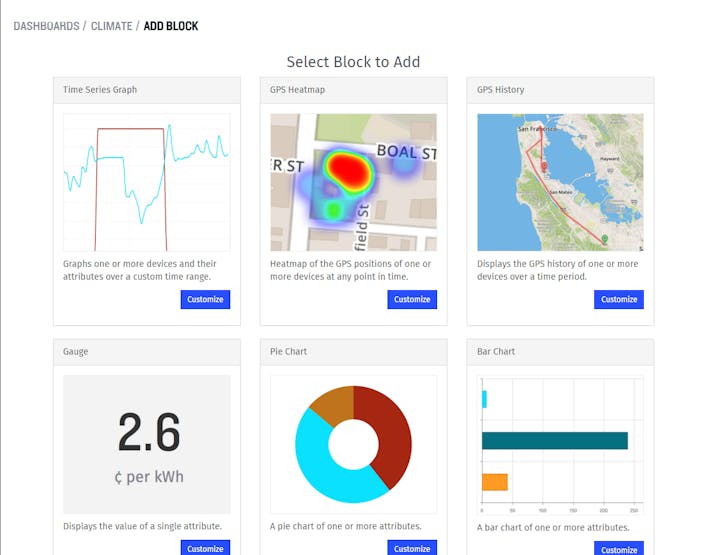Click the Bar Chart card title

pos(496,352)
